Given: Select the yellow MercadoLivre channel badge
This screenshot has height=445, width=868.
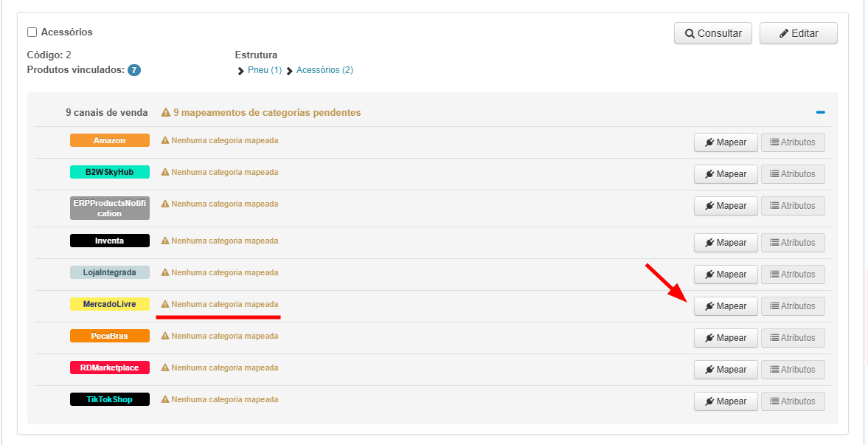Looking at the screenshot, I should (x=110, y=304).
